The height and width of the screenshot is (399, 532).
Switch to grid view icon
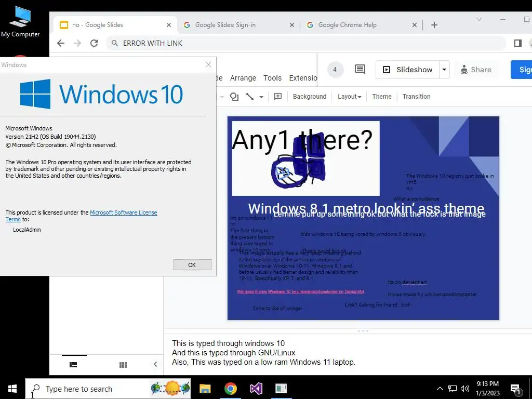[123, 365]
